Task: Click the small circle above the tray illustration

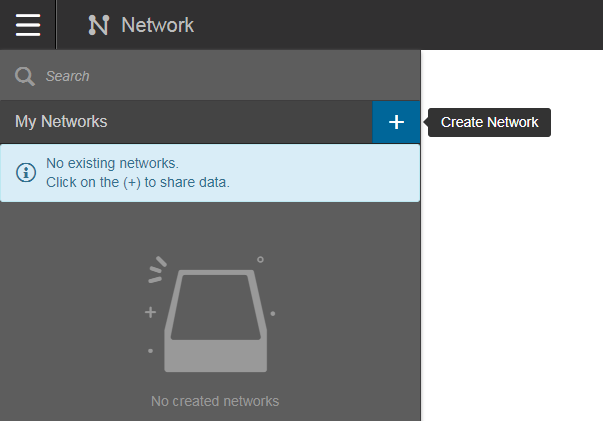Action: tap(260, 259)
